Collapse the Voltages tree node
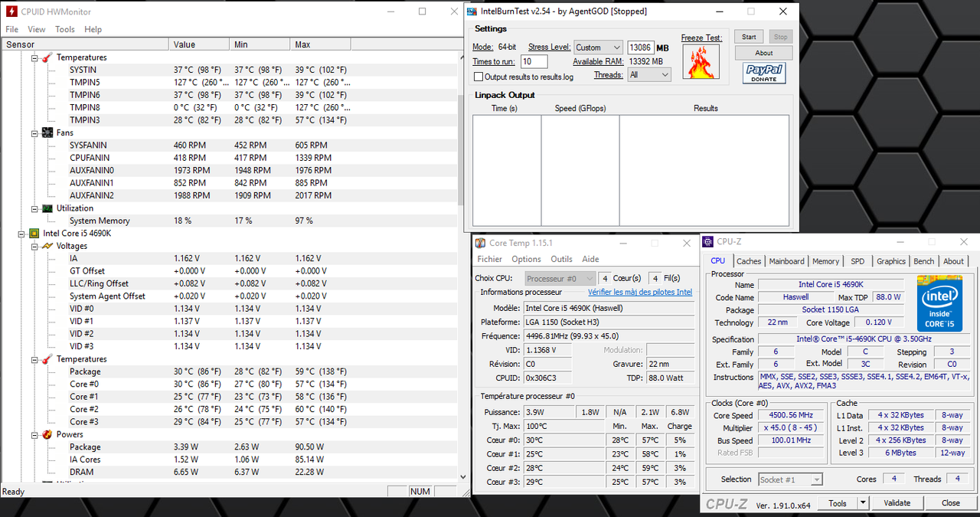 34,246
